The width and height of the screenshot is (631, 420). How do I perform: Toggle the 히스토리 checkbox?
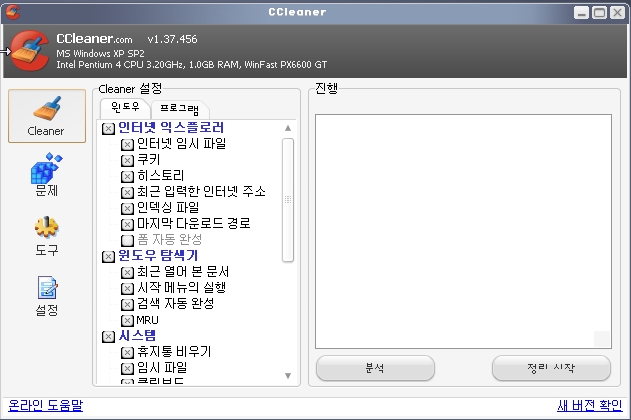tap(127, 177)
